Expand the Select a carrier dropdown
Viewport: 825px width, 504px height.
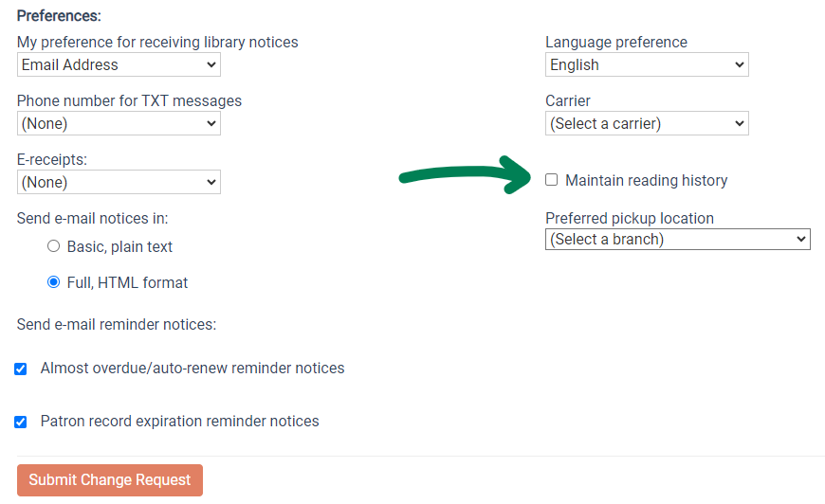pyautogui.click(x=647, y=124)
